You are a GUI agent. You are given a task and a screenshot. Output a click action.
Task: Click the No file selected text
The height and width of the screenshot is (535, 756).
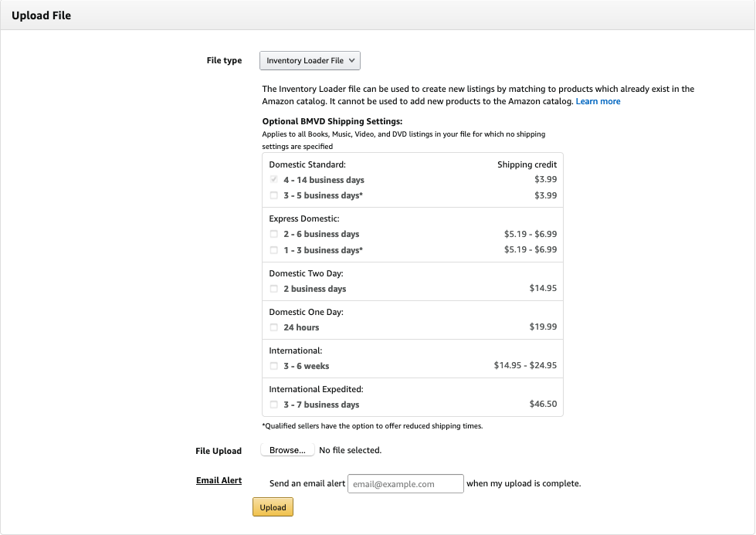point(351,450)
